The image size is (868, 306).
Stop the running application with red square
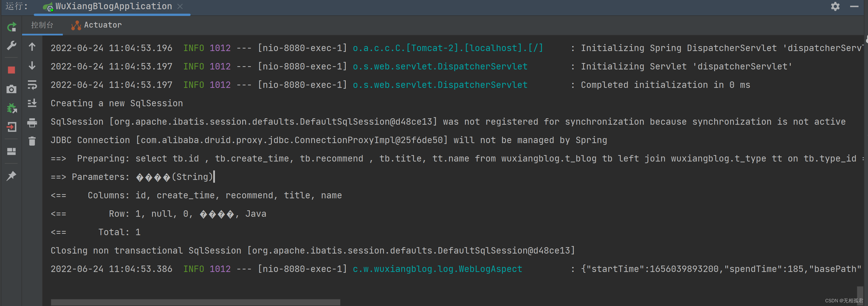click(x=11, y=70)
